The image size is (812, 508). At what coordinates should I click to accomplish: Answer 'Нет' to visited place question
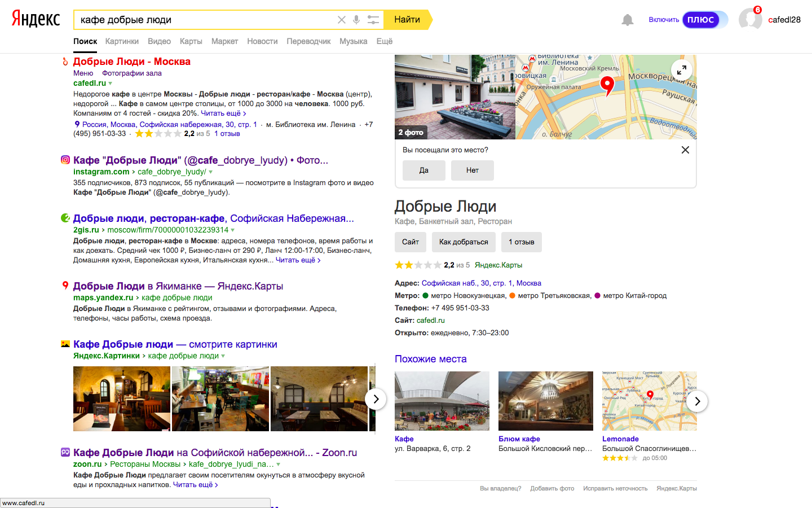[472, 170]
